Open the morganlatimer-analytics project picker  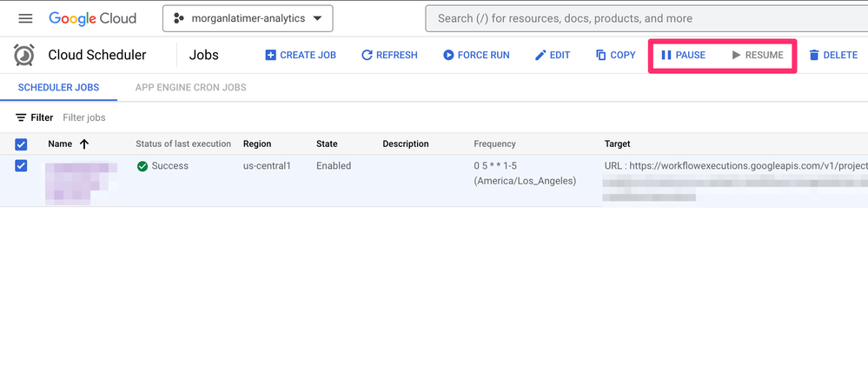pos(248,18)
